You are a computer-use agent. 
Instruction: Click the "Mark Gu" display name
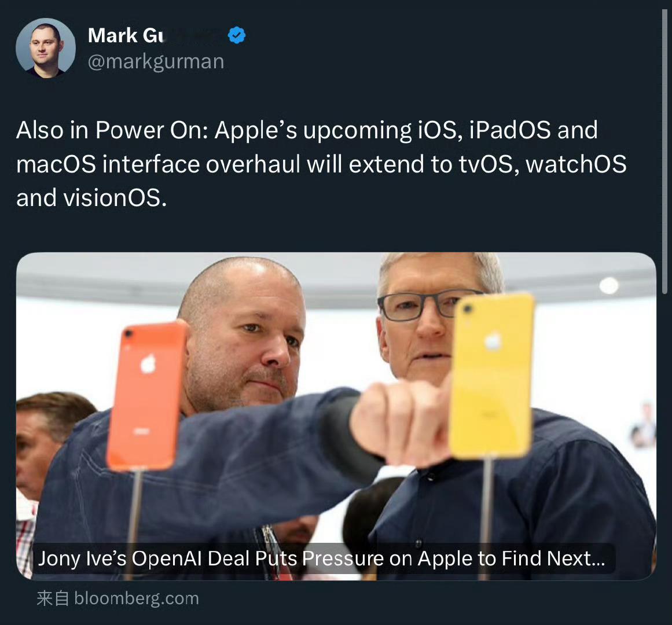pos(126,35)
